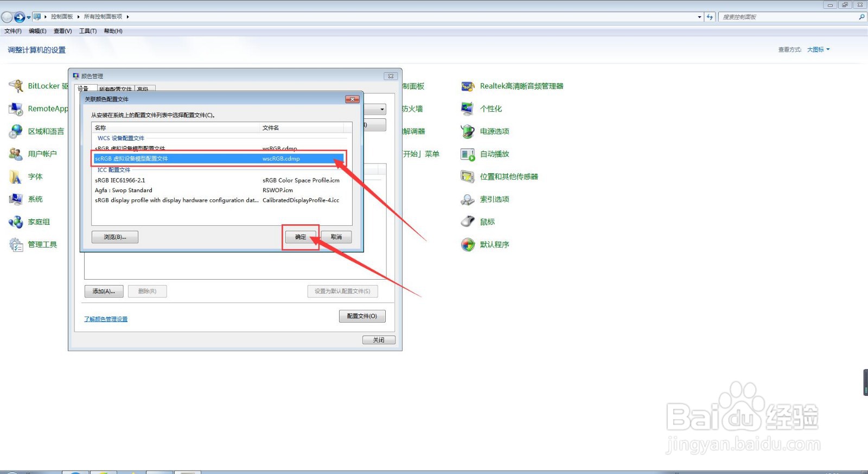Open the 管理工具 icon

click(x=16, y=245)
